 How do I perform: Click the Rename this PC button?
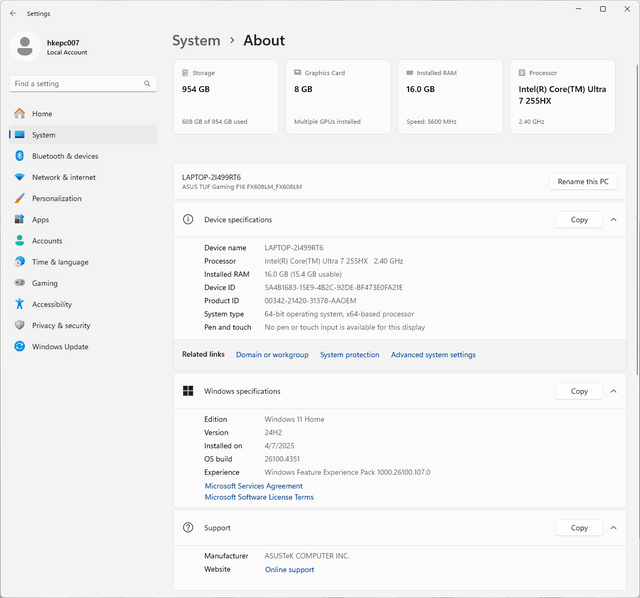(583, 182)
